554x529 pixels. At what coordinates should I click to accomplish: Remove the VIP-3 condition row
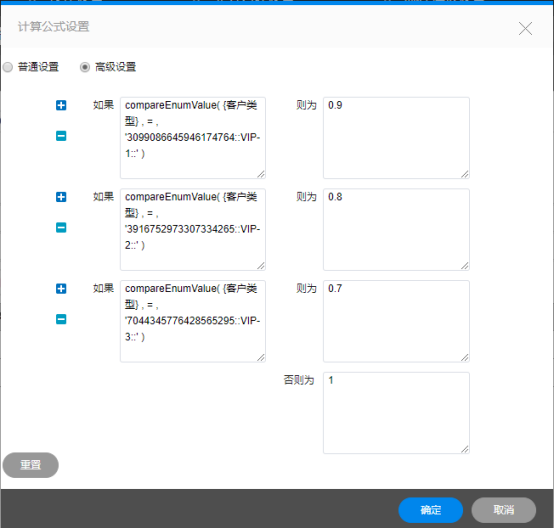(61, 319)
